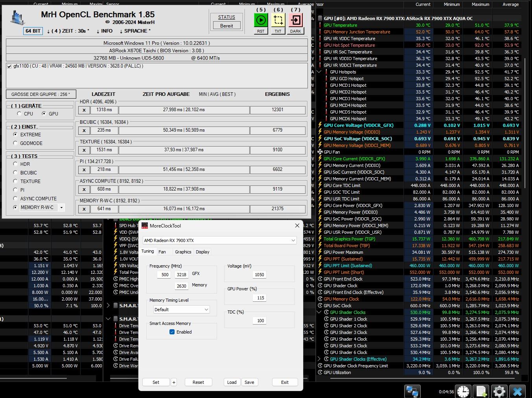532x398 pixels.
Task: Click the 64 BIT mode button
Action: 33,31
